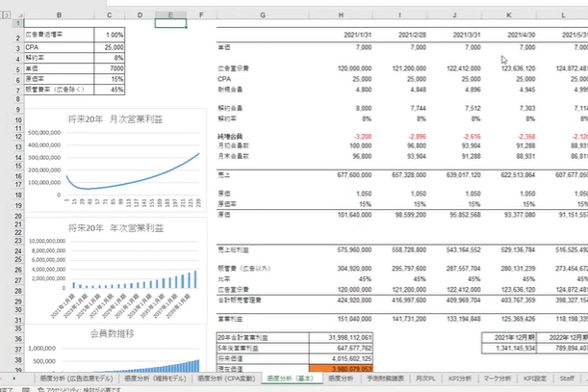The height and width of the screenshot is (392, 588).
Task: Click the 31,998,112,061 total profit cell
Action: tap(341, 337)
